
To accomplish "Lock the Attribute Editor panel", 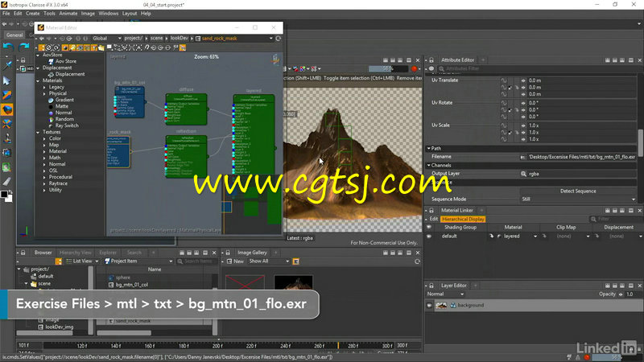I will click(431, 60).
